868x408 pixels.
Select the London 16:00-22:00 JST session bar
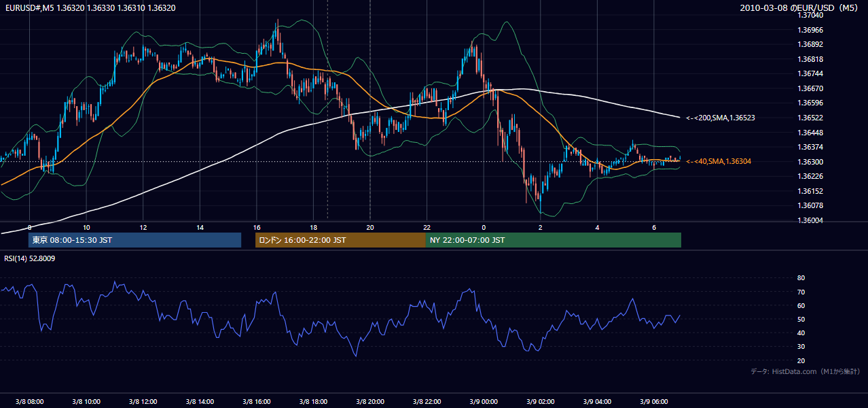[x=340, y=240]
